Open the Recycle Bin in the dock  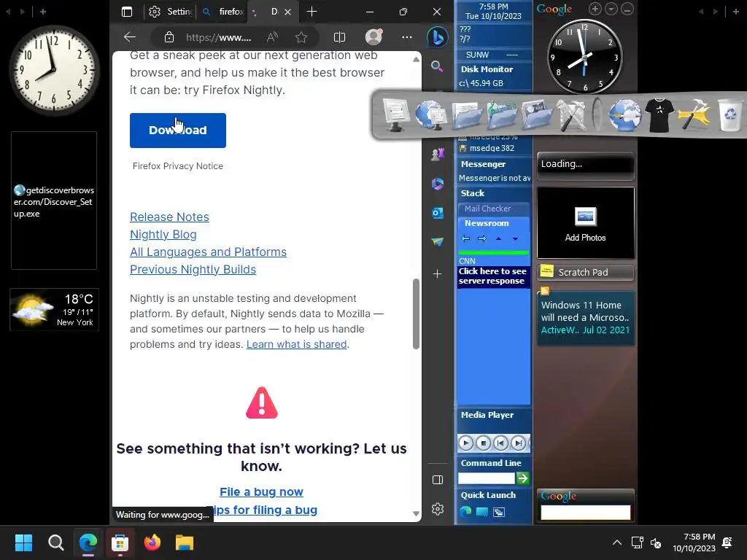click(729, 114)
